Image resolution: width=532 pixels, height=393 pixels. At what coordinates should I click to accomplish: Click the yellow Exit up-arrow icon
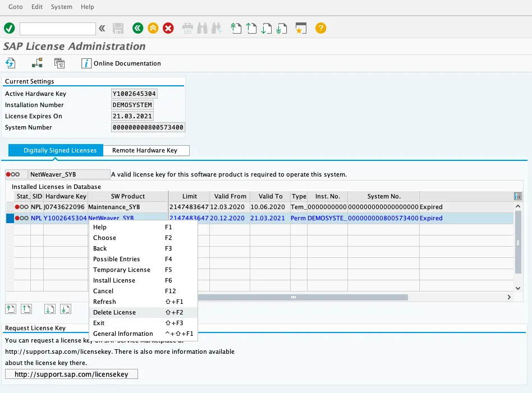[153, 28]
